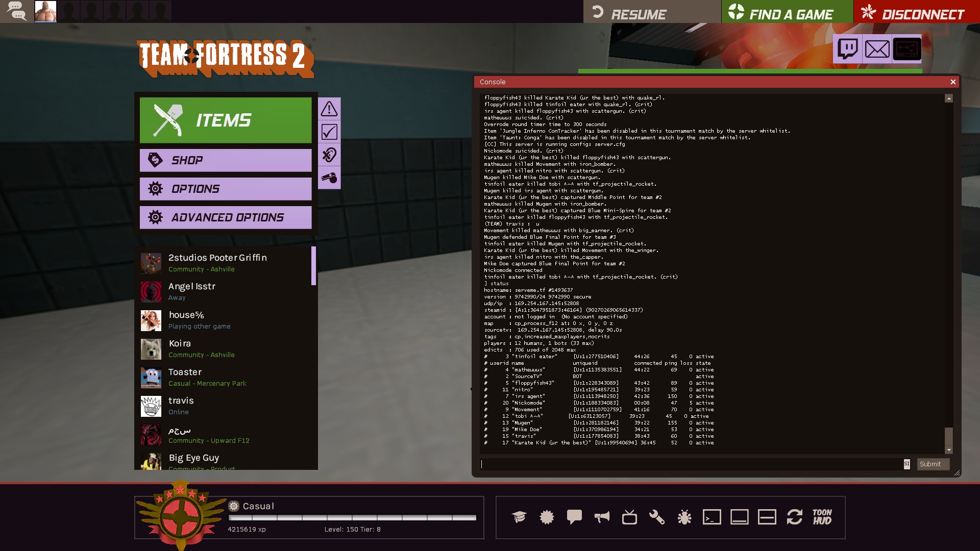Open the mail envelope notifications icon
This screenshot has width=980, height=551.
877,49
